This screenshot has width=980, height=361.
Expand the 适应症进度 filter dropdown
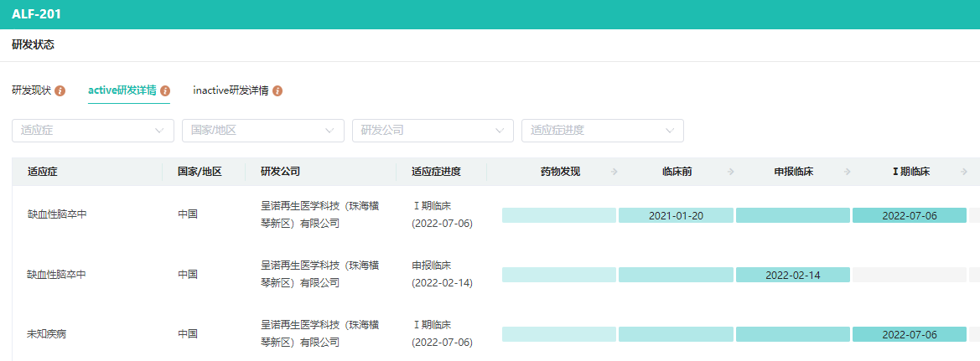603,131
